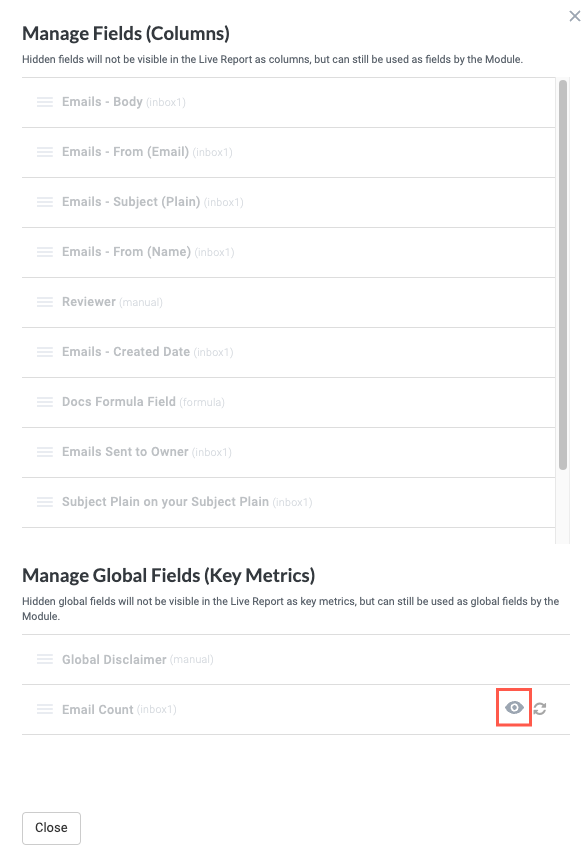Toggle visibility of the Email Count metric
587x864 pixels.
pyautogui.click(x=514, y=708)
